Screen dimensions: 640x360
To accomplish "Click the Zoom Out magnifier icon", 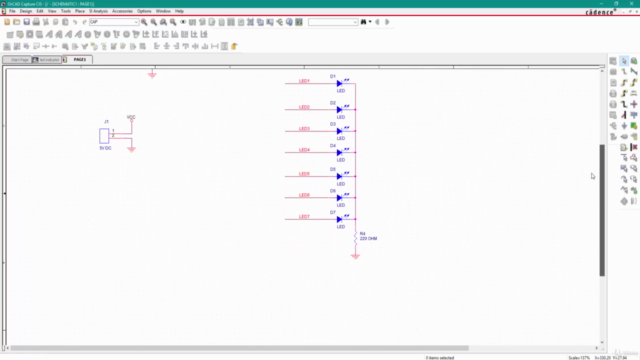I will [154, 22].
